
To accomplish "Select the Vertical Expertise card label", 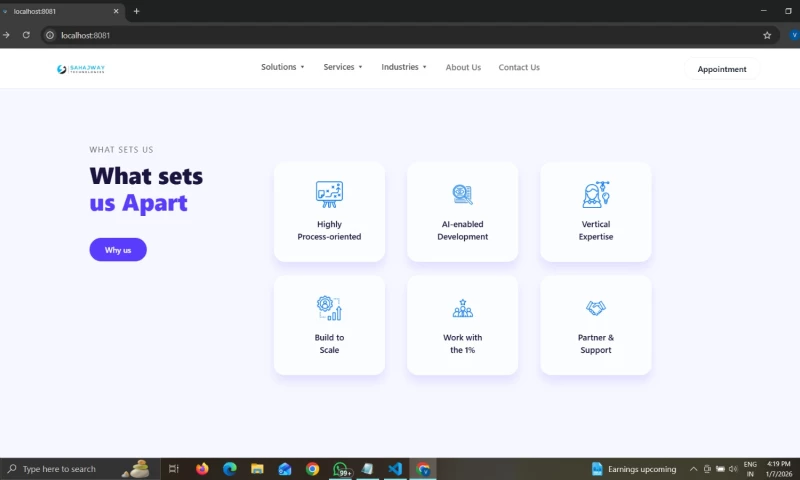I will 595,230.
